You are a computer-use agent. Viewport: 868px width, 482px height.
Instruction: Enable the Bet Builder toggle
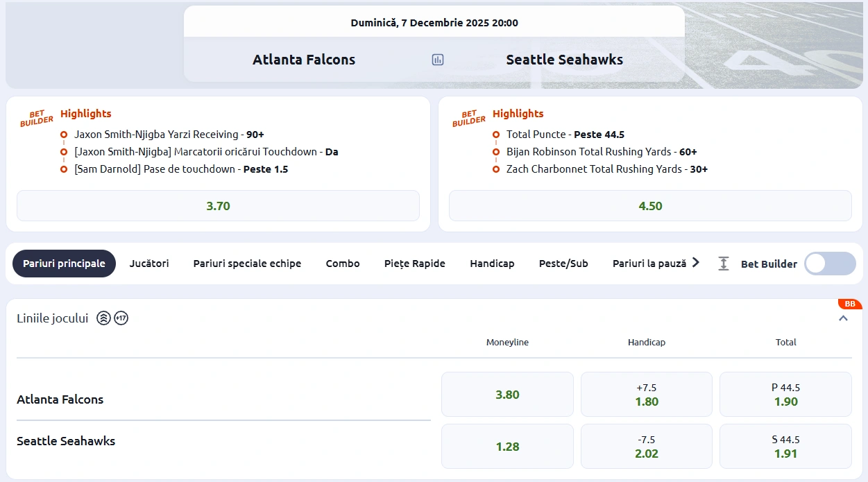click(830, 264)
